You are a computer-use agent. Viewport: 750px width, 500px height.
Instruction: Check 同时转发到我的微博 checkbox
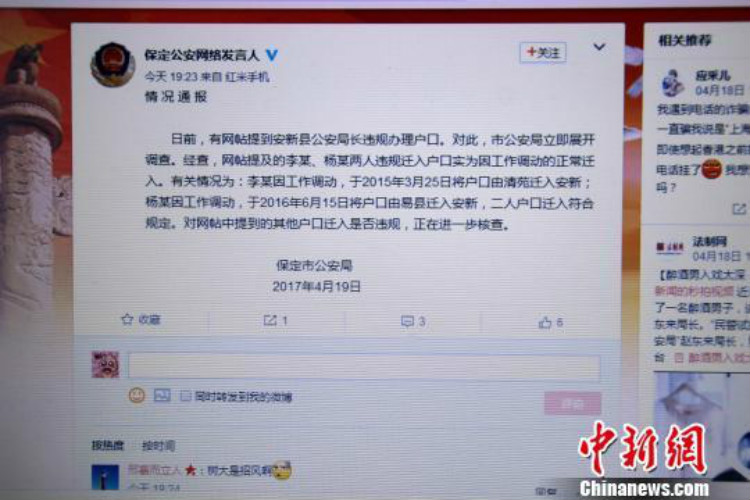click(x=186, y=396)
